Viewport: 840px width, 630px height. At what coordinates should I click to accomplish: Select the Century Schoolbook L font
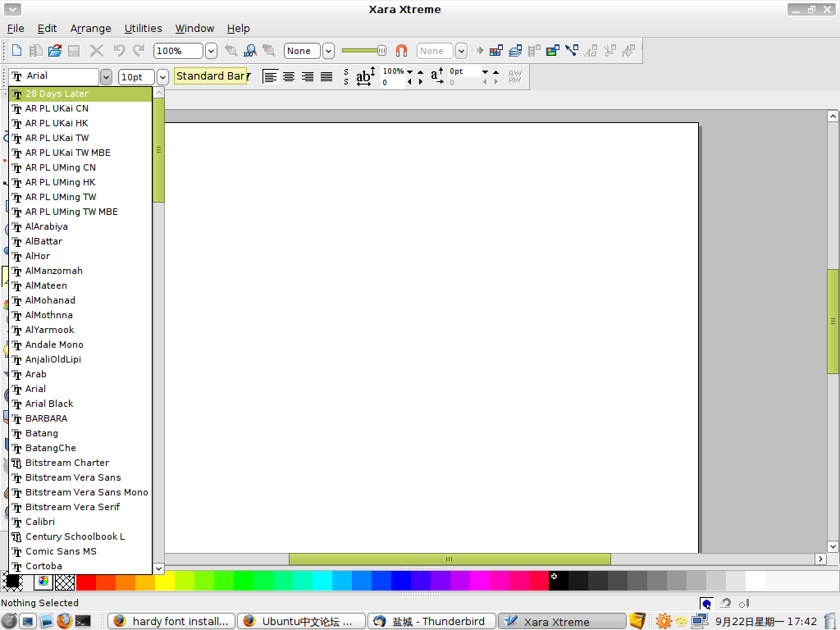tap(80, 536)
